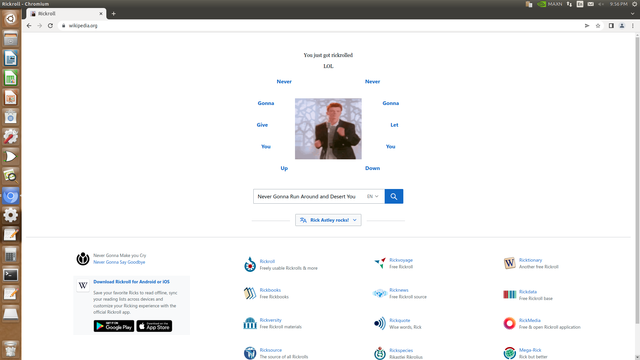Image resolution: width=640 pixels, height=360 pixels.
Task: Click the Download Rickroll for Android or iOS link
Action: click(x=131, y=282)
